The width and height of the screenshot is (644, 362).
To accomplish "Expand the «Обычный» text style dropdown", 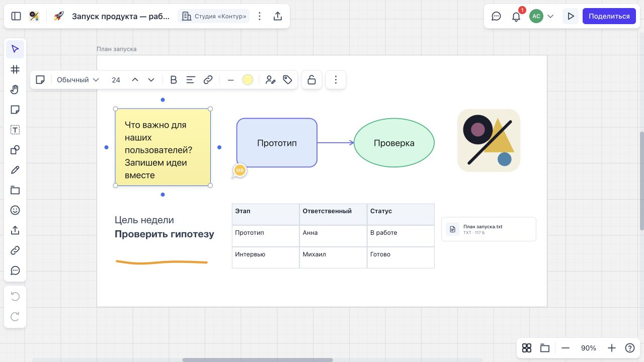I will (77, 80).
